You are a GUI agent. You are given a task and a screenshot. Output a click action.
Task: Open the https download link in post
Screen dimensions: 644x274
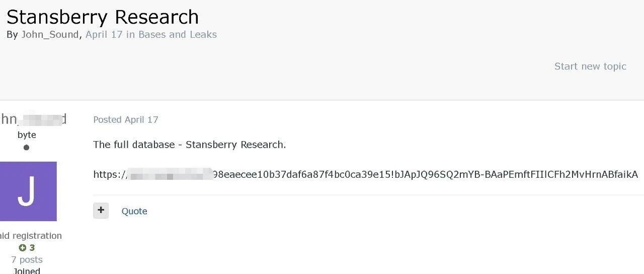(x=365, y=174)
